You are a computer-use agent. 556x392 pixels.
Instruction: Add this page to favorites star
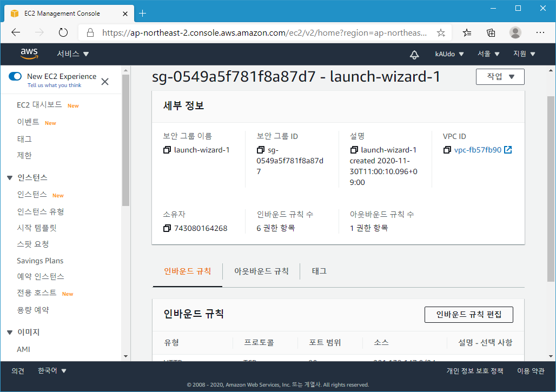[x=441, y=32]
